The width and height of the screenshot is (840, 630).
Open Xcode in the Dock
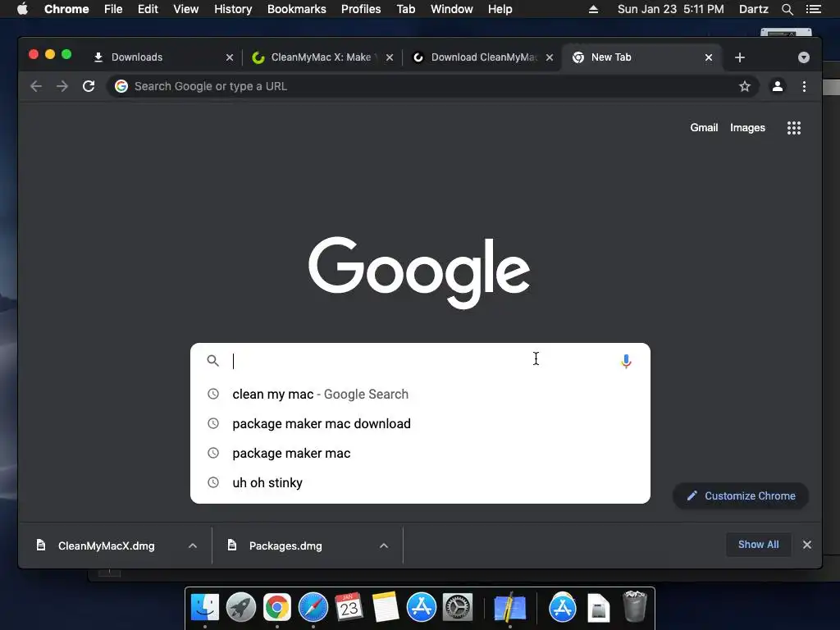(509, 608)
